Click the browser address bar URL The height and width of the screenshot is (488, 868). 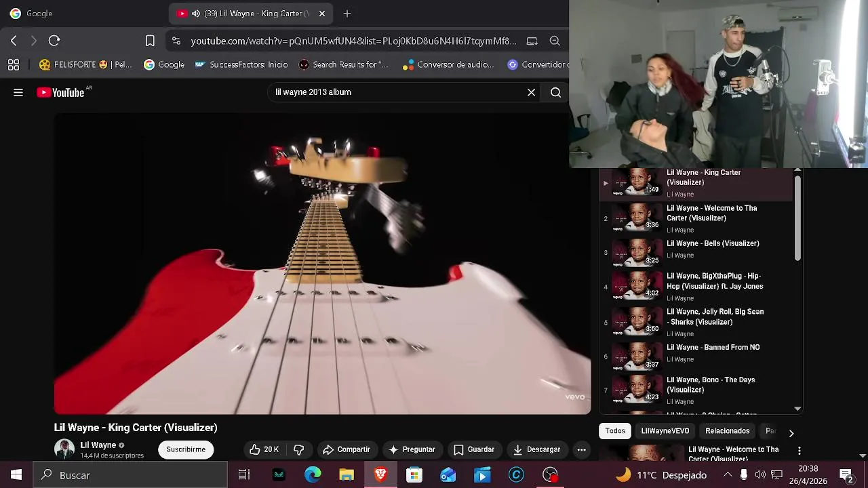(x=353, y=41)
